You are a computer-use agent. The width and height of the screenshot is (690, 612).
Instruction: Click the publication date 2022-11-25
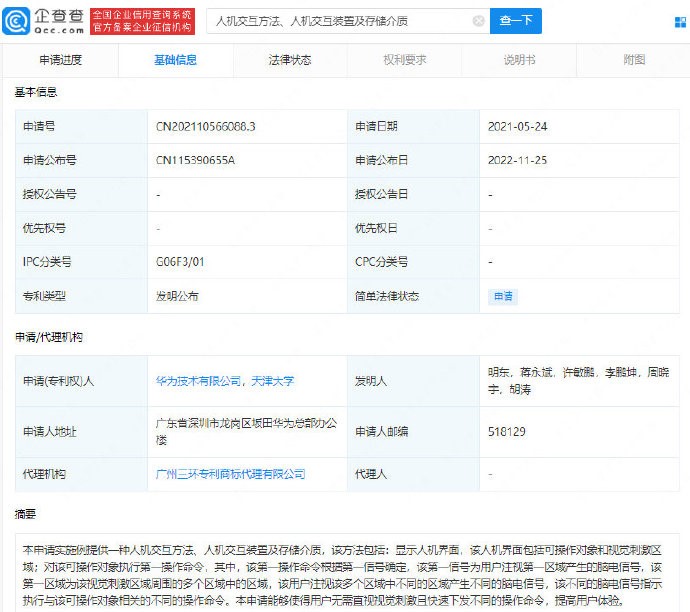coord(518,160)
